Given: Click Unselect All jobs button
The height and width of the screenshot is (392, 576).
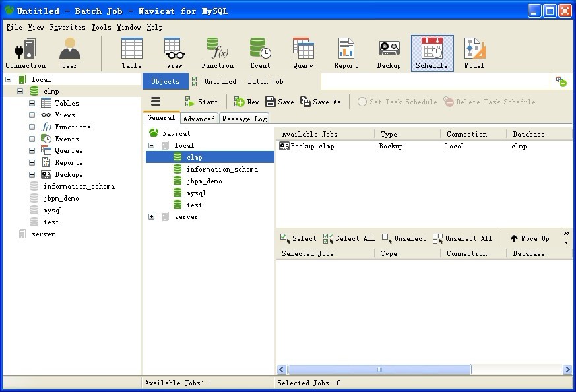Looking at the screenshot, I should [x=463, y=238].
